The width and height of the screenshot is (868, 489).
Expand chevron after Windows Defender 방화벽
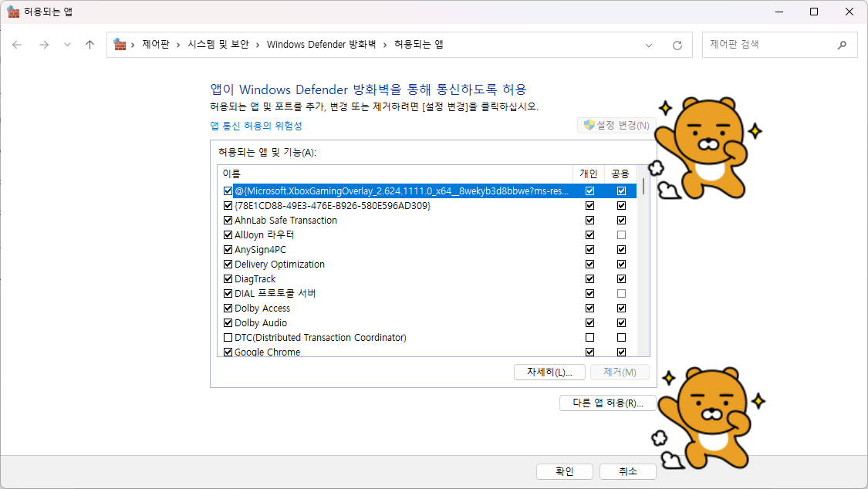pos(385,45)
